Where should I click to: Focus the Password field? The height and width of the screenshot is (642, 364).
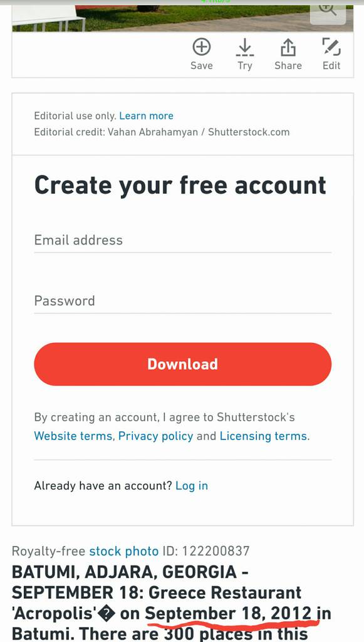coord(182,301)
